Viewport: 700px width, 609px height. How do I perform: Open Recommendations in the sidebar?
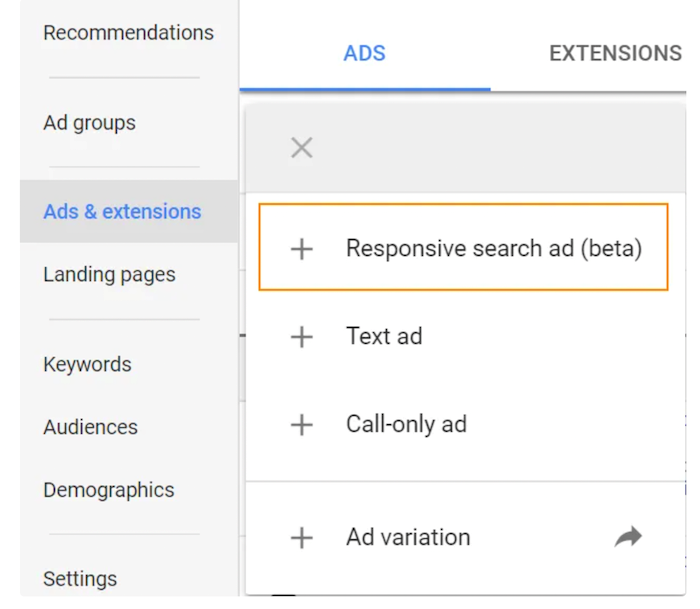pos(128,32)
